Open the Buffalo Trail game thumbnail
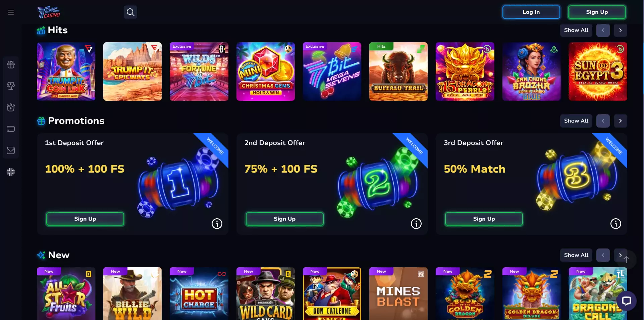 [398, 72]
